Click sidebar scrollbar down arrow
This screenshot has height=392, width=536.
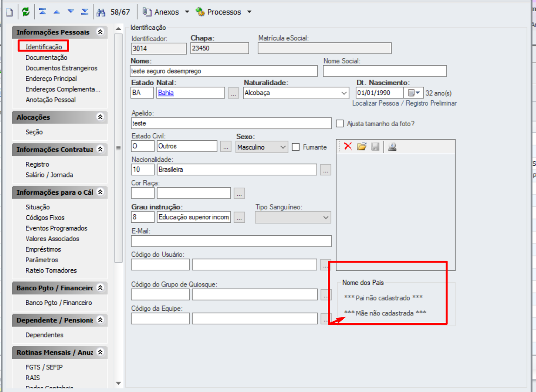119,383
